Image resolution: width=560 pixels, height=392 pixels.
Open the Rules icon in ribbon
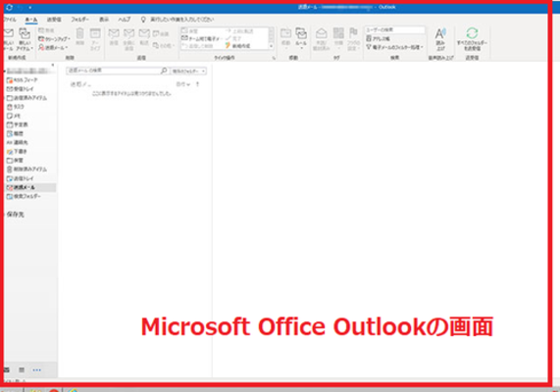point(301,33)
